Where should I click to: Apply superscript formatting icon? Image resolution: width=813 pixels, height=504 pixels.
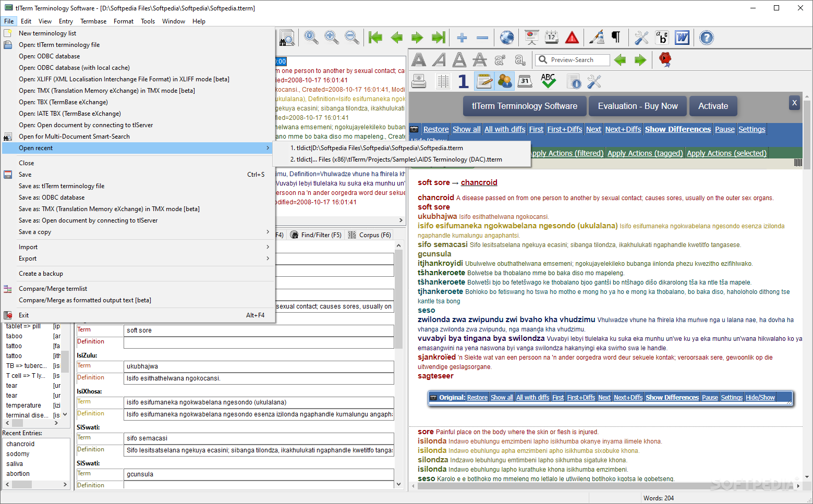click(500, 60)
